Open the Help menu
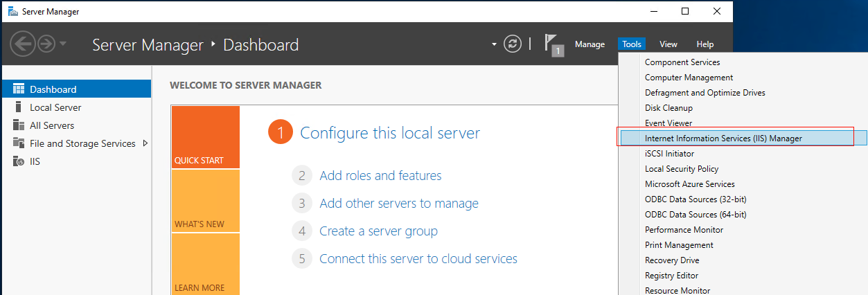 pos(705,44)
